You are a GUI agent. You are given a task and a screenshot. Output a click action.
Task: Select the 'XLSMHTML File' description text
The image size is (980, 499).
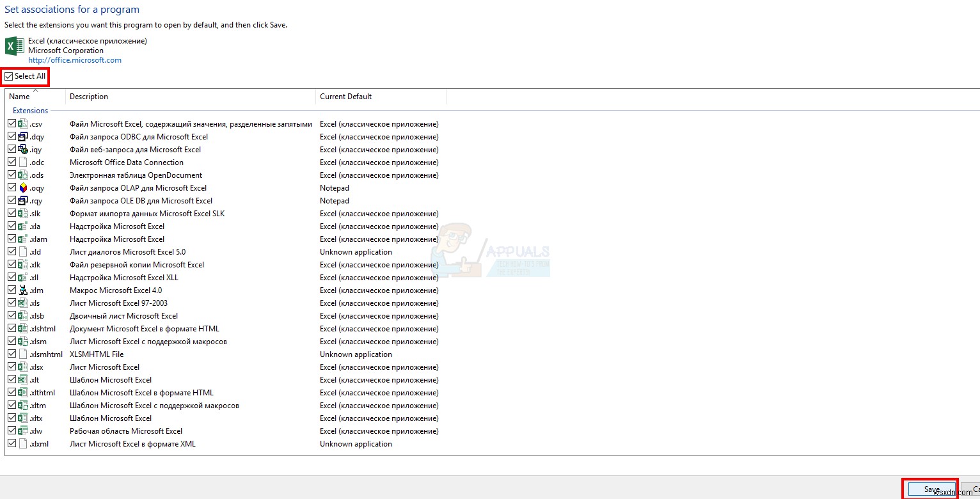point(97,354)
